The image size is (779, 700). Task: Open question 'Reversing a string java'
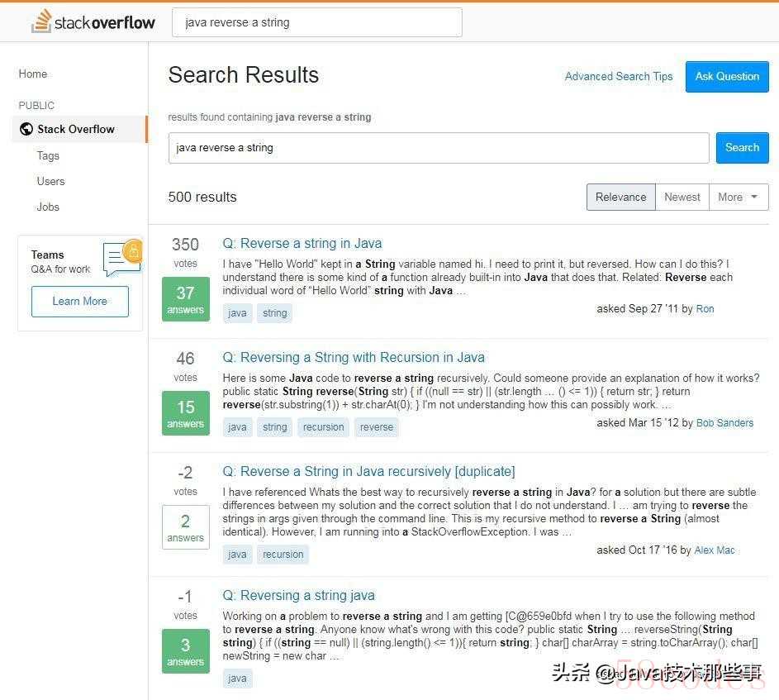point(298,595)
